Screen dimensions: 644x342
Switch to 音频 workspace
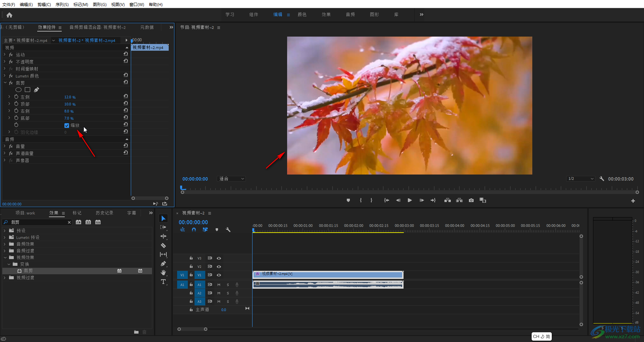(x=350, y=14)
